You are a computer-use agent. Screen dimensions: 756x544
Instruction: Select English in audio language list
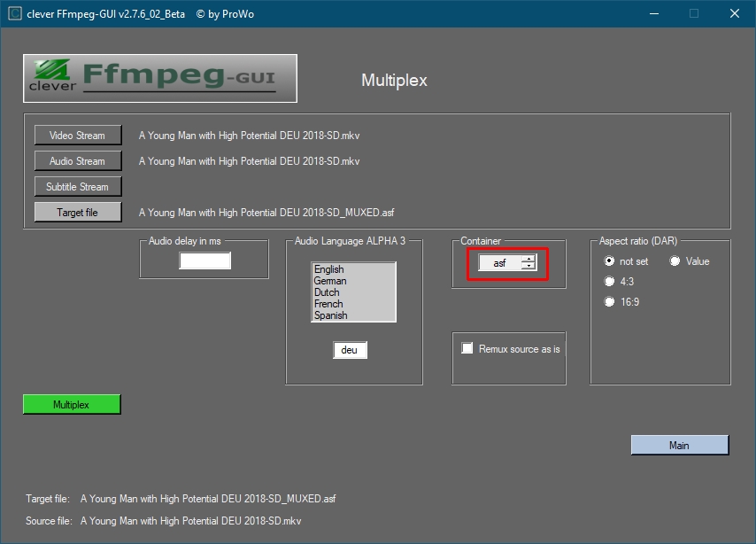click(328, 268)
